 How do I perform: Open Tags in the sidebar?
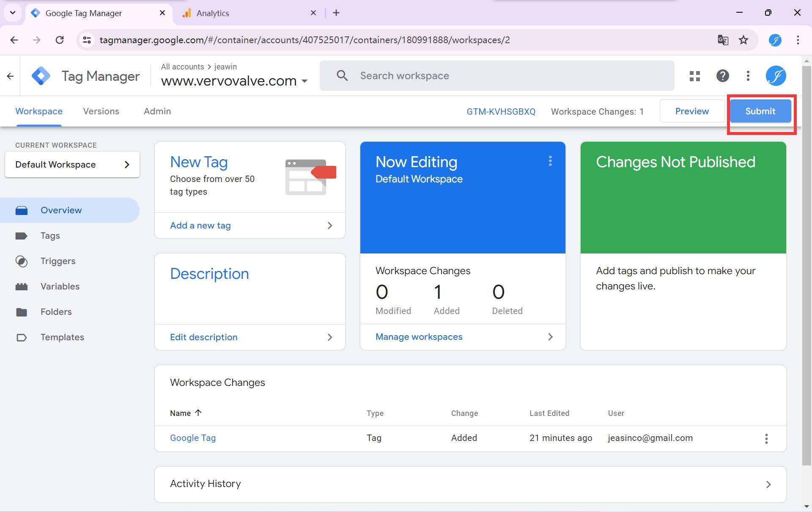(70, 236)
